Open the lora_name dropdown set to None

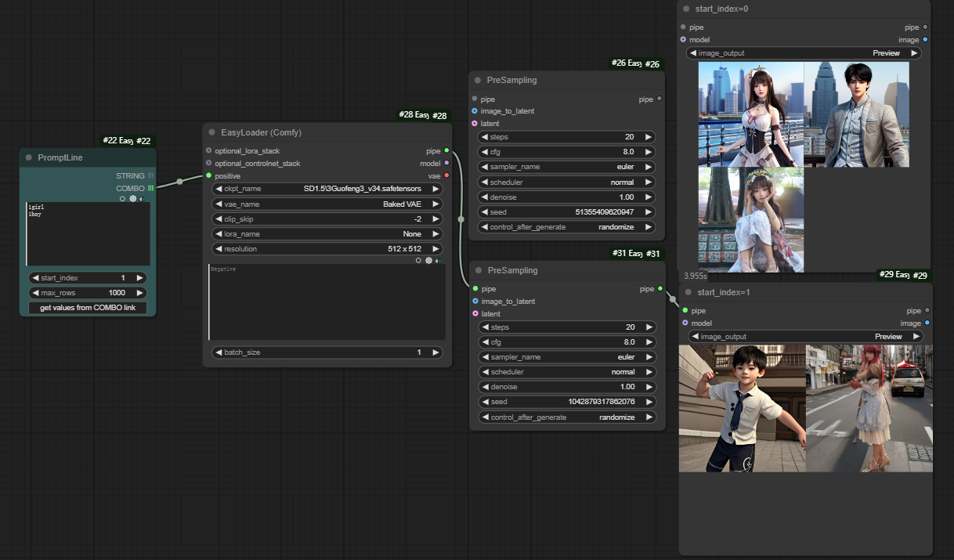[327, 233]
